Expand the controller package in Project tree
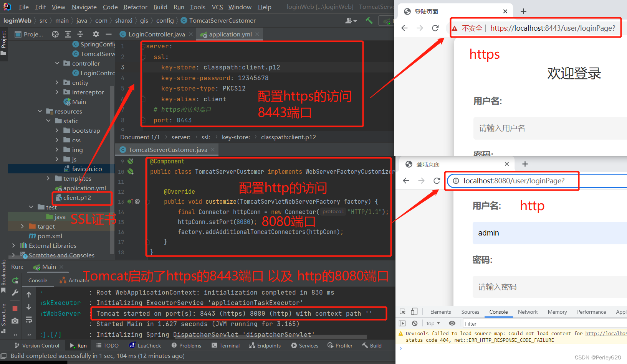The image size is (627, 364). (x=57, y=63)
